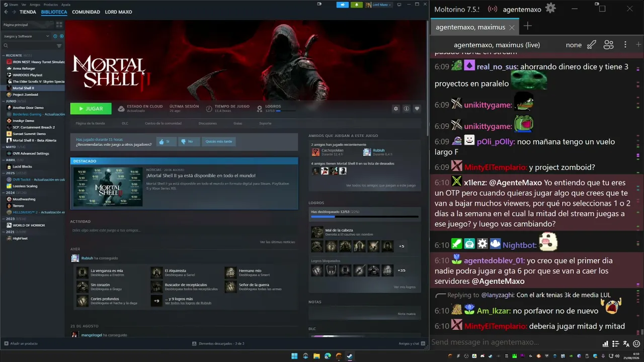Select Arma Reforger in the library list
The image size is (644, 362).
33,68
